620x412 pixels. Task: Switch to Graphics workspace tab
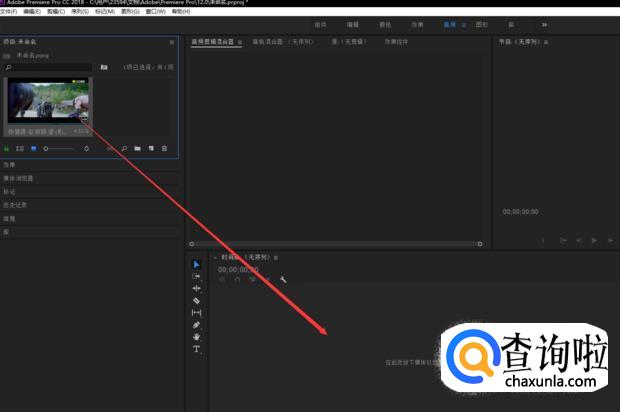(482, 25)
